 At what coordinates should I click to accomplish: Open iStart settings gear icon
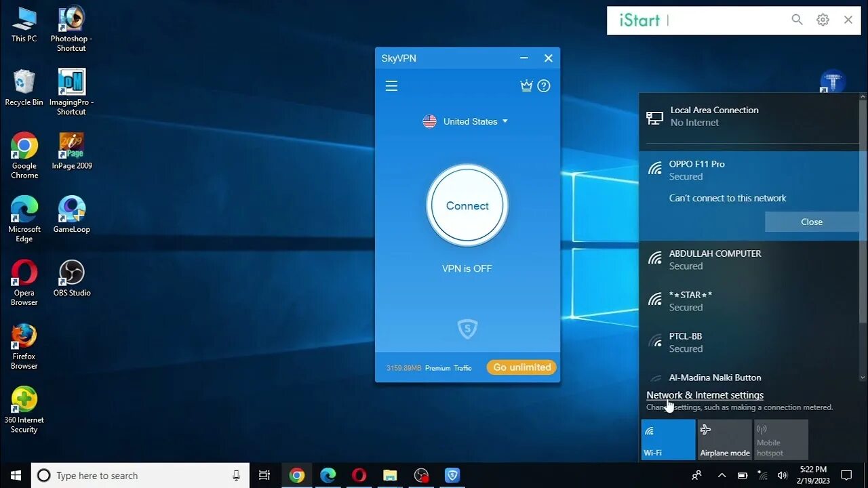tap(823, 20)
